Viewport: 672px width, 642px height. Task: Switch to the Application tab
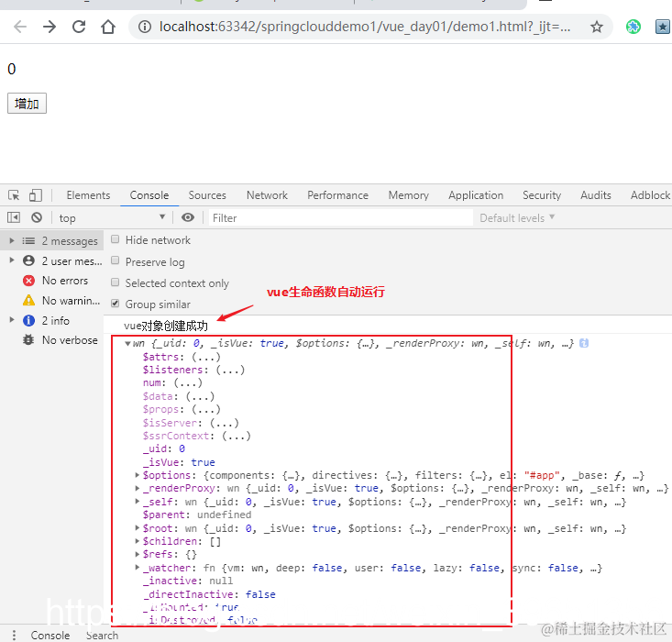click(x=476, y=195)
